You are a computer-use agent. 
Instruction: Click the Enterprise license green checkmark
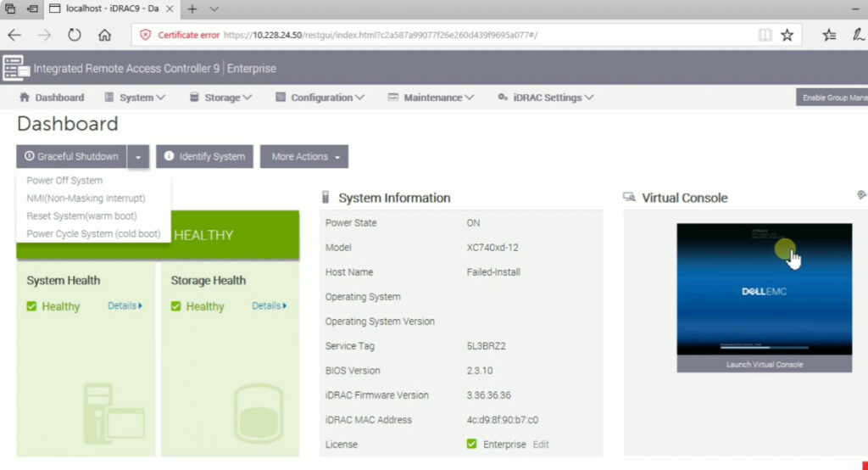tap(471, 445)
